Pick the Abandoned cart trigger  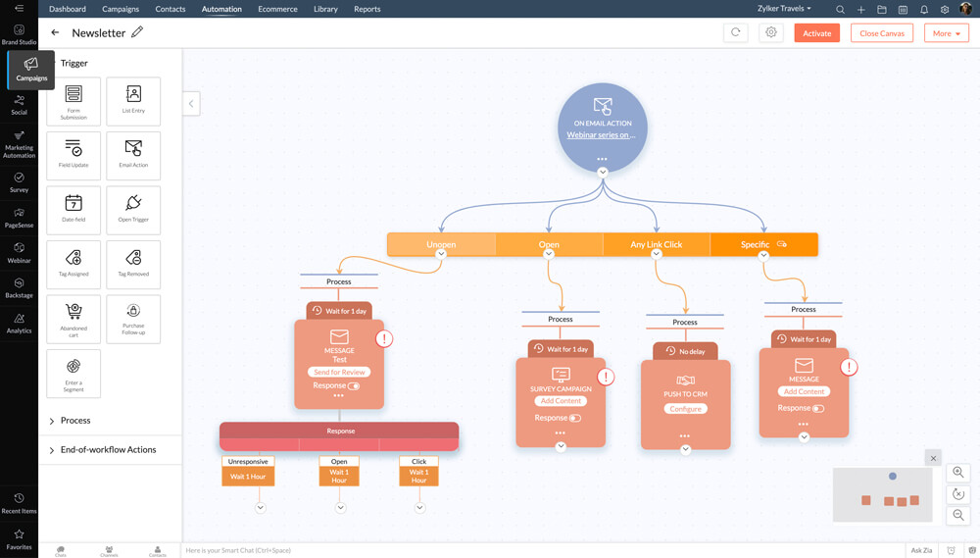coord(73,313)
